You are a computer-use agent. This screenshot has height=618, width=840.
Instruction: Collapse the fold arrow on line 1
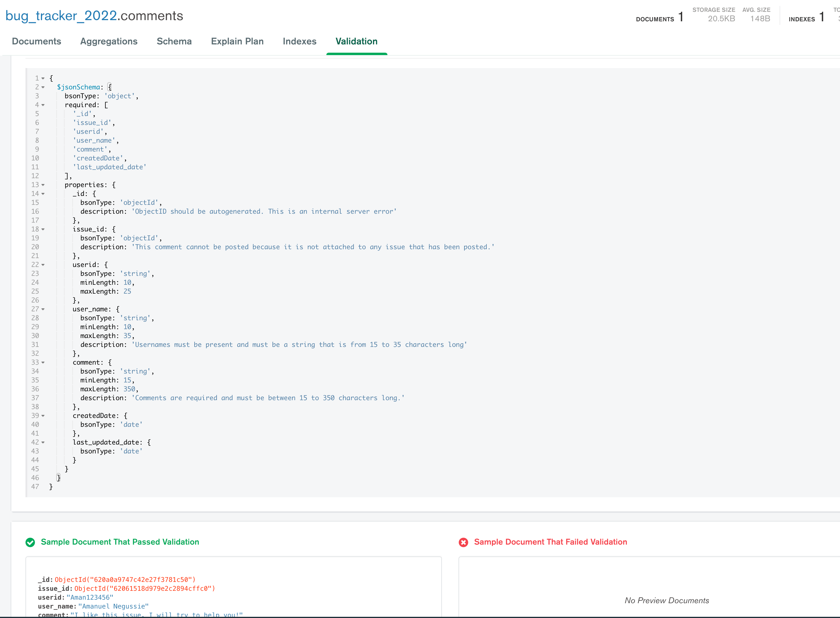[43, 78]
